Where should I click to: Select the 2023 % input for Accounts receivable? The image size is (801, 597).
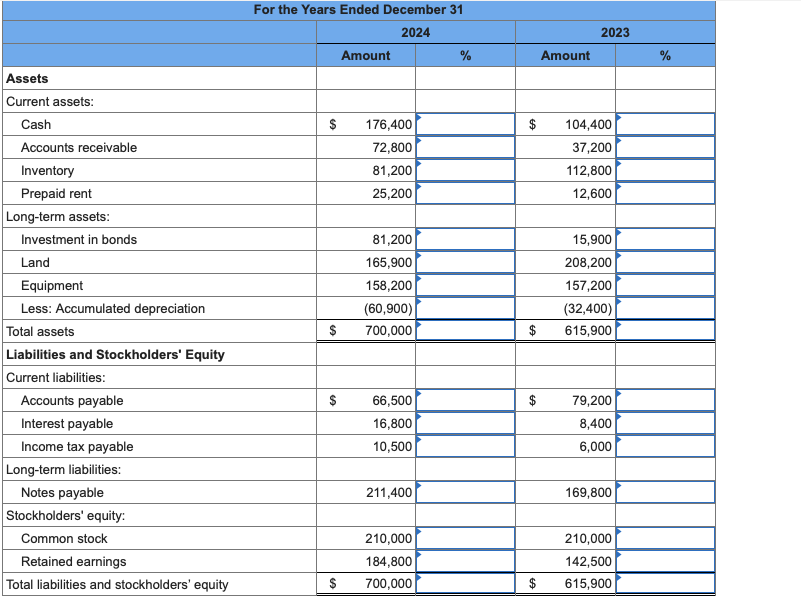[x=666, y=147]
